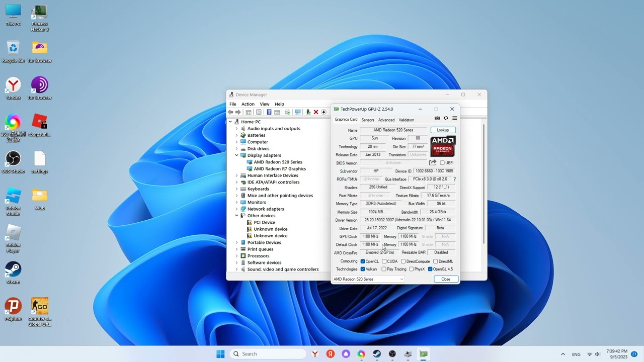Screen dimensions: 644x362
Task: Collapse the Other devices node
Action: coord(236,216)
